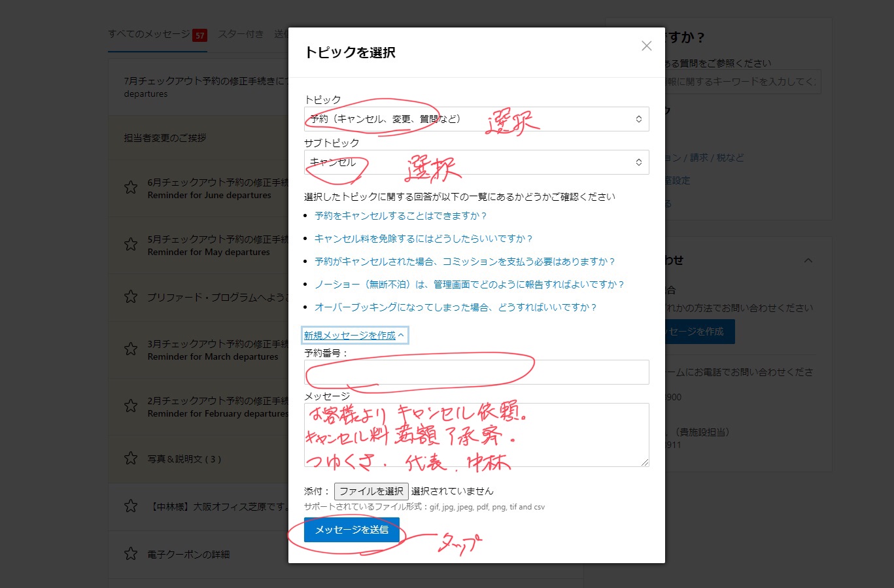The height and width of the screenshot is (588, 894).
Task: Click メッセージを送信 button
Action: pos(352,530)
